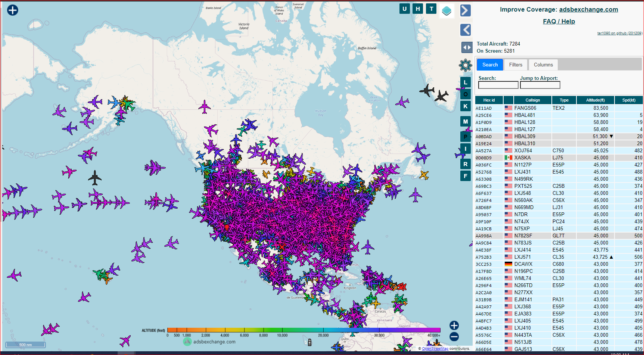
Task: Toggle the T map button
Action: [x=431, y=9]
